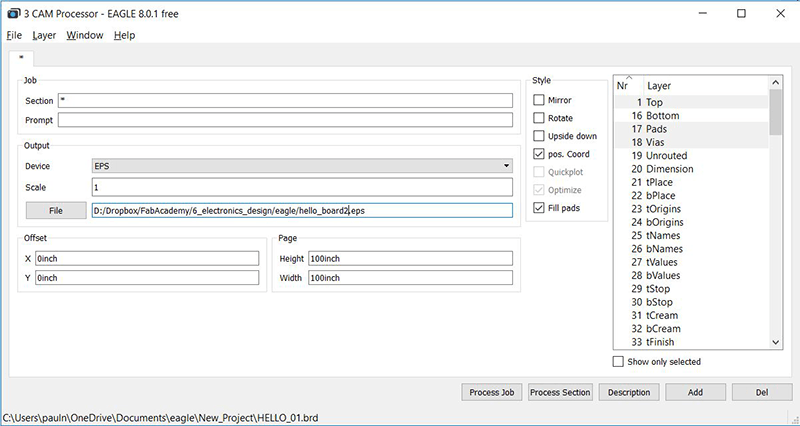Select layer 30 bStop
This screenshot has width=800, height=426.
(692, 302)
